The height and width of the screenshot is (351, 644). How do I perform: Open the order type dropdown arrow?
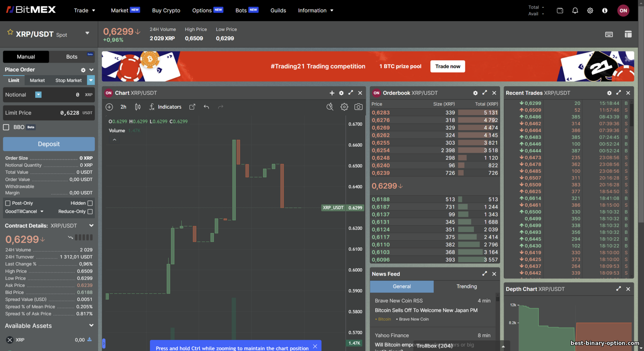click(91, 80)
